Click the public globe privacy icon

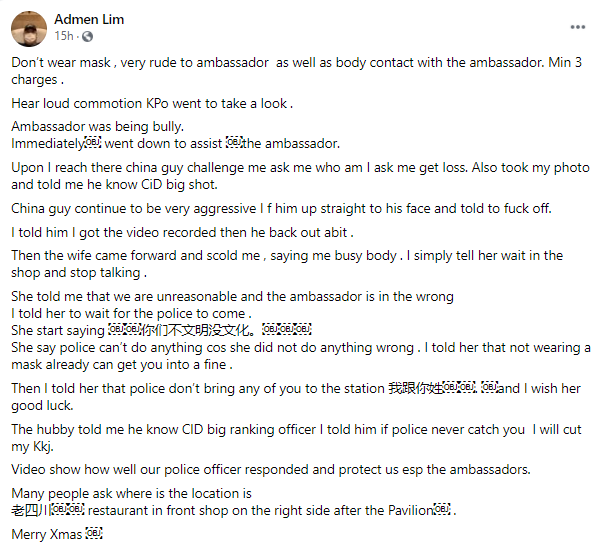tap(88, 36)
